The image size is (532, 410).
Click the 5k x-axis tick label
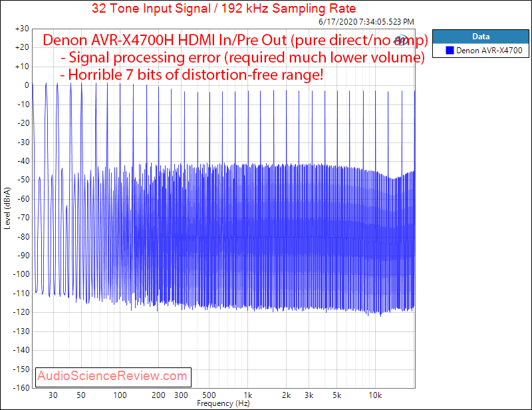click(x=337, y=395)
